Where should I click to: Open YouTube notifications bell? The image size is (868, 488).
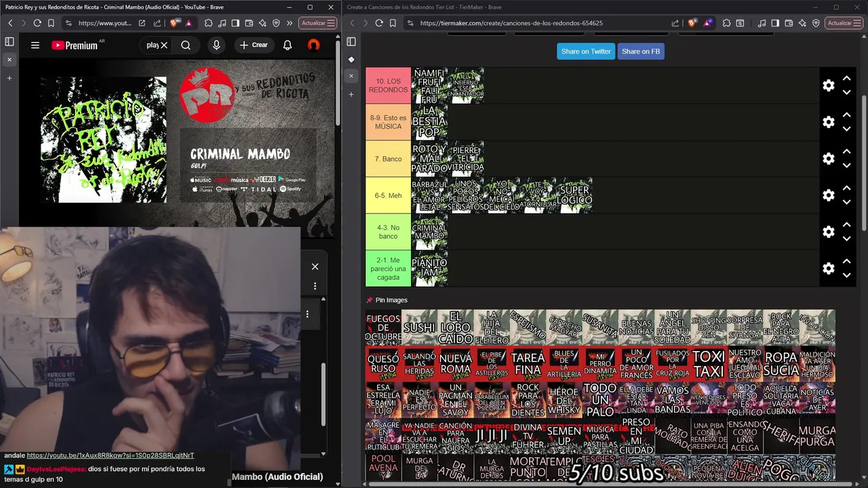pos(288,45)
